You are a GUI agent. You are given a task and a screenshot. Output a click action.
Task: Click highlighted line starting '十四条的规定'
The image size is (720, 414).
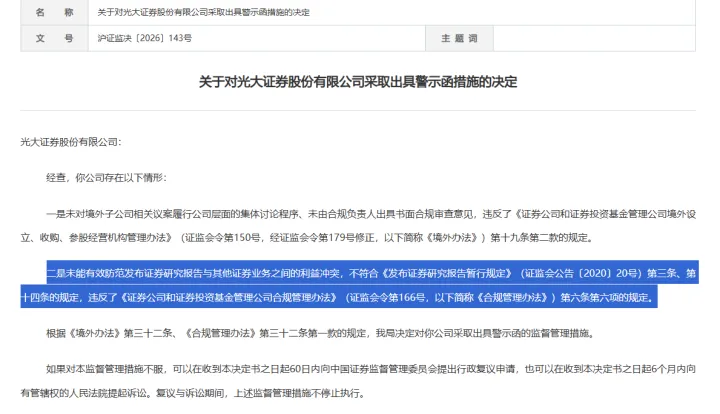click(x=339, y=297)
